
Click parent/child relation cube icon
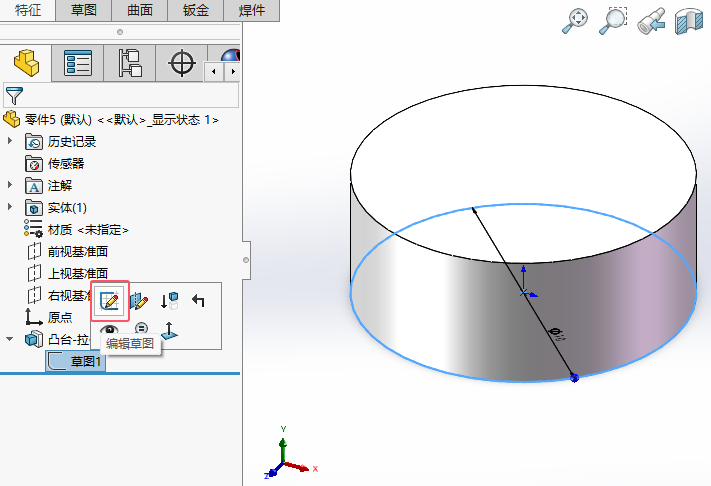(169, 301)
